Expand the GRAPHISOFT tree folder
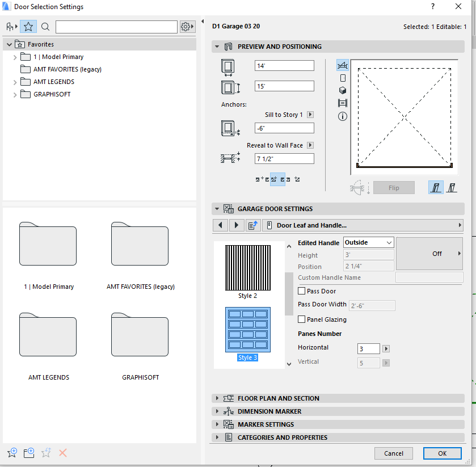476x467 pixels. tap(15, 95)
